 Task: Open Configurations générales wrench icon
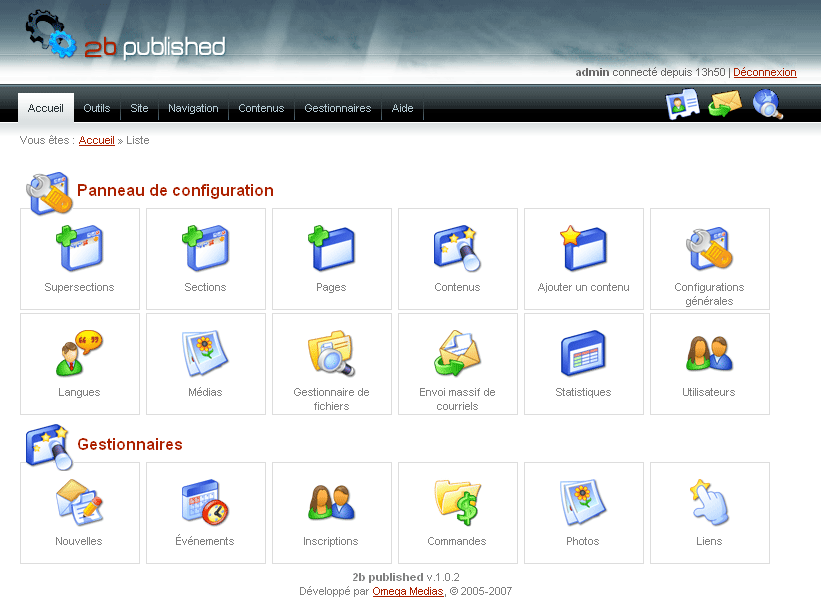(709, 248)
